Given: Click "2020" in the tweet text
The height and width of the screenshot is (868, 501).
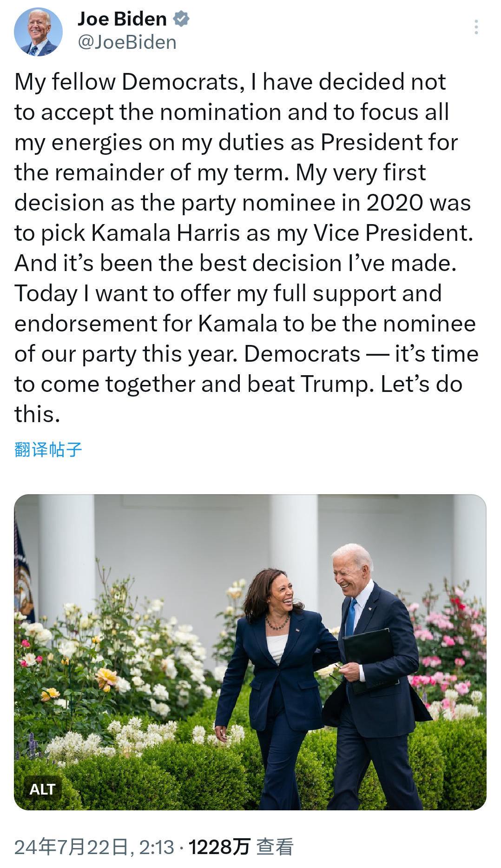Looking at the screenshot, I should 395,203.
